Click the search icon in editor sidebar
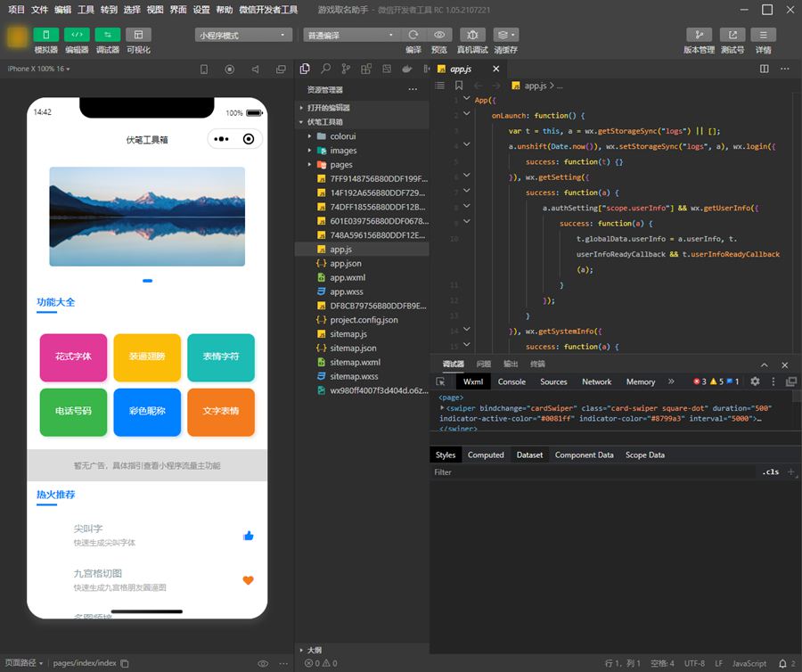Viewport: 802px width, 672px height. [326, 69]
